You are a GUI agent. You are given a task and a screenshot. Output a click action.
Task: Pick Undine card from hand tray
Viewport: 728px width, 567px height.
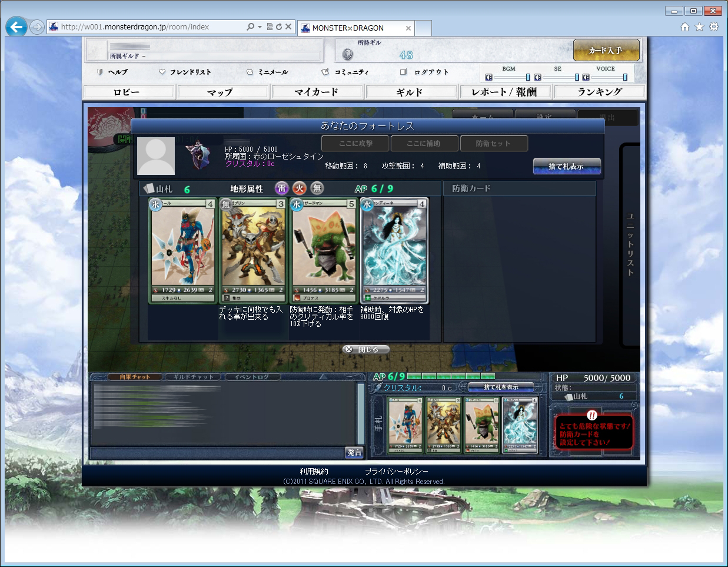tap(520, 425)
